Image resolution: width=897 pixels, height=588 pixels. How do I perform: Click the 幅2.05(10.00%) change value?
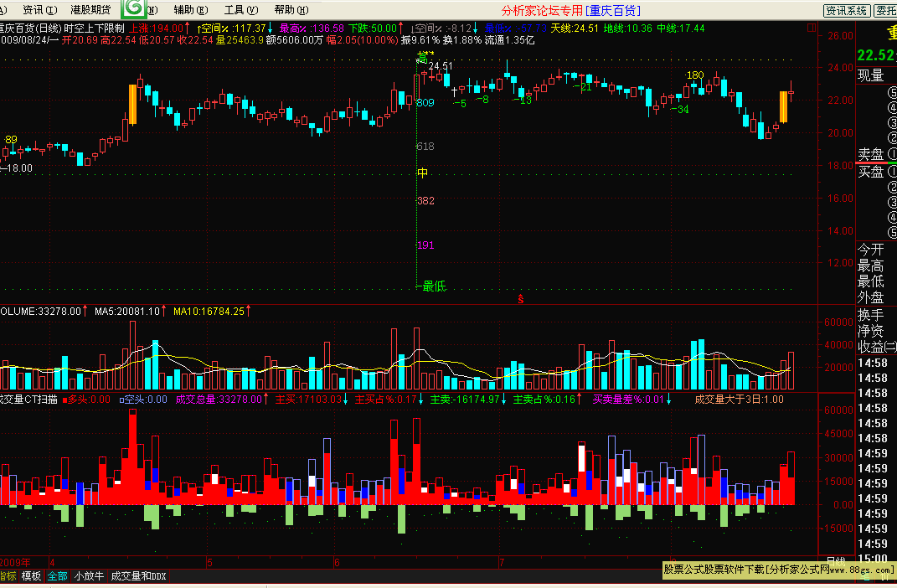pos(362,40)
